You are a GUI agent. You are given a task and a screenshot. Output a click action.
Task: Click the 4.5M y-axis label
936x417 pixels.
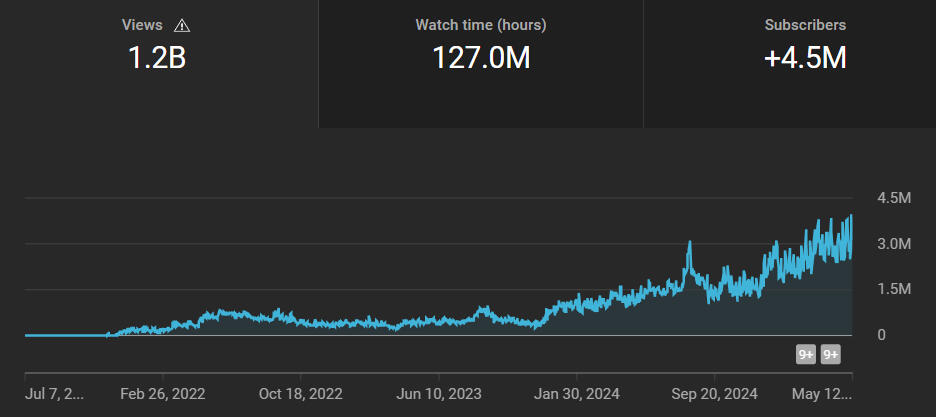pyautogui.click(x=894, y=198)
